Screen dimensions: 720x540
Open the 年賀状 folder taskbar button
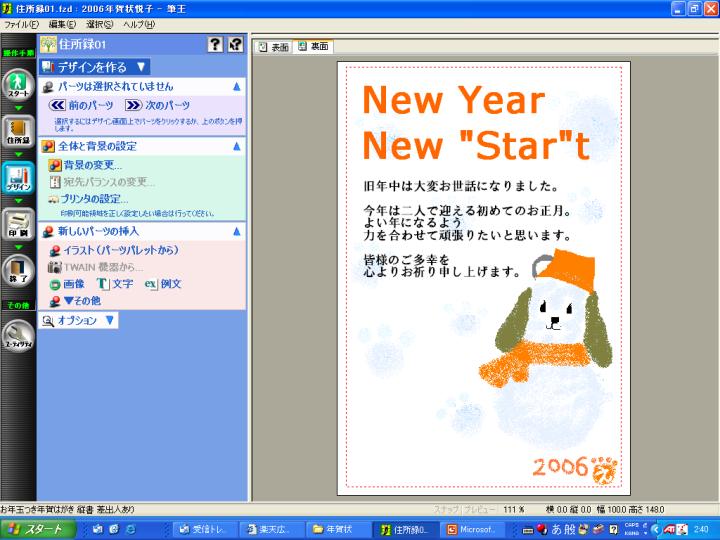pyautogui.click(x=337, y=529)
